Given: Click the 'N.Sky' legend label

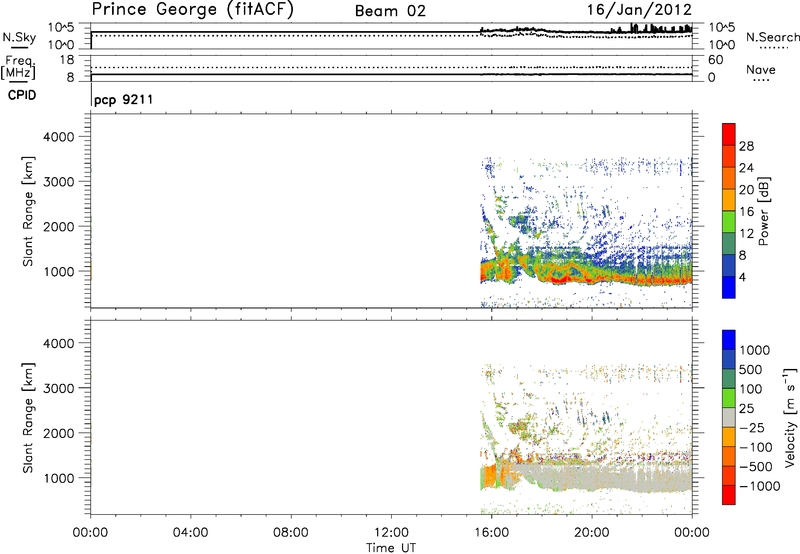Looking at the screenshot, I should pos(19,37).
